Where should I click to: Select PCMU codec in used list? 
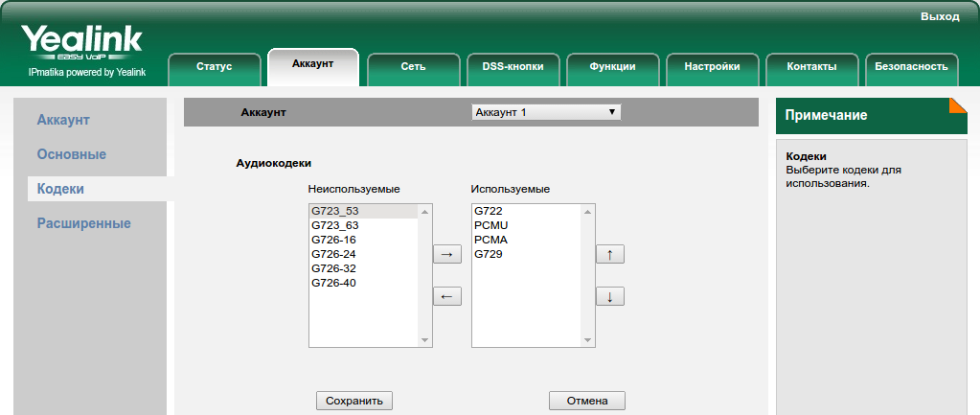[x=490, y=225]
